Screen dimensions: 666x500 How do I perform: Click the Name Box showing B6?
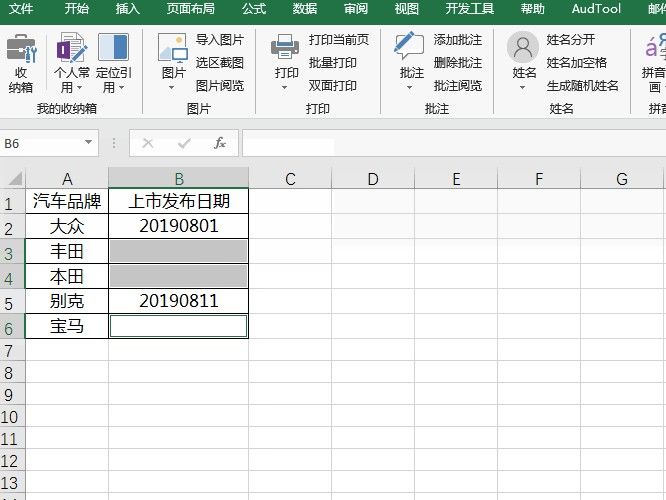[49, 143]
